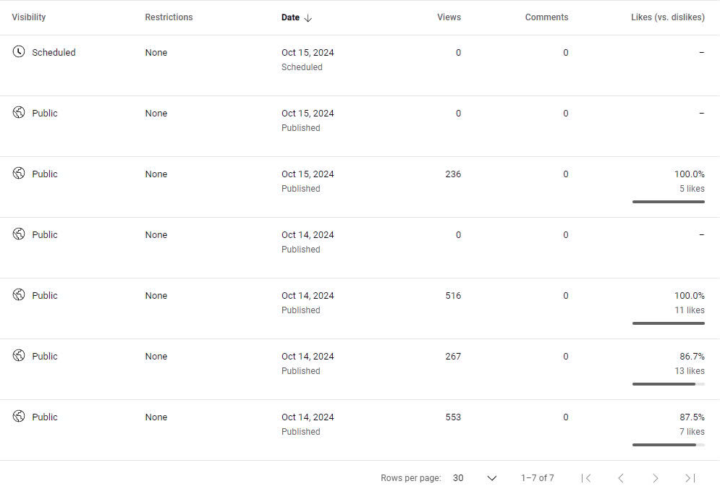This screenshot has height=489, width=720.
Task: Click the Visibility column header
Action: pyautogui.click(x=28, y=17)
